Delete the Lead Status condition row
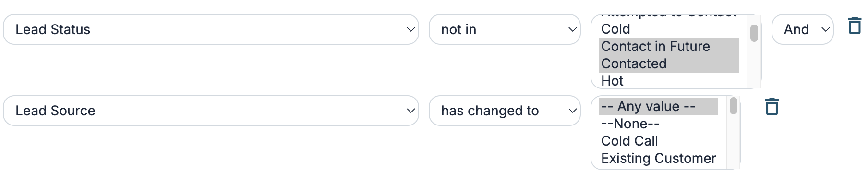 click(855, 25)
